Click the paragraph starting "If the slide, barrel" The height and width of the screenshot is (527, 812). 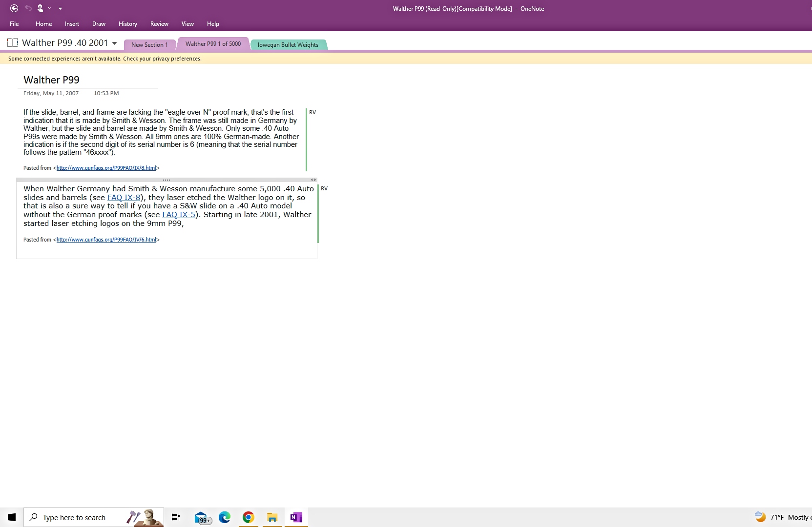(161, 132)
